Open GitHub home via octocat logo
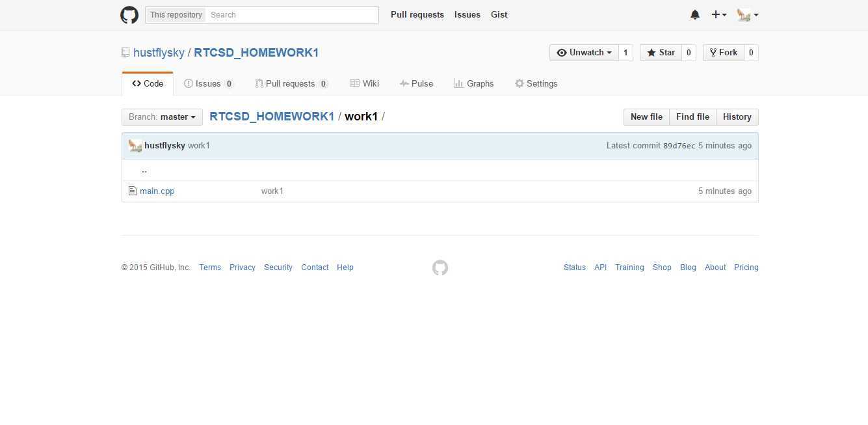Image resolution: width=868 pixels, height=425 pixels. (129, 15)
